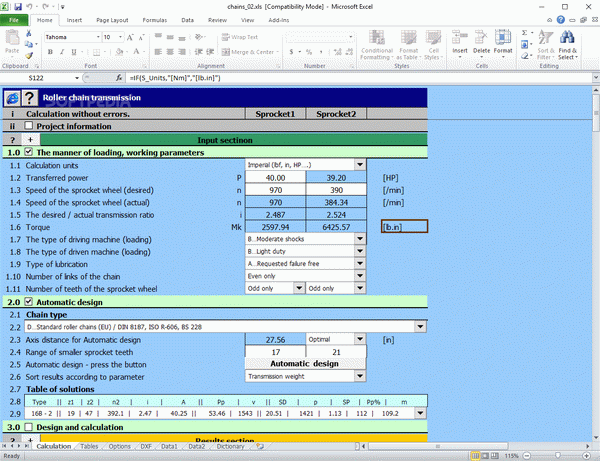The width and height of the screenshot is (600, 461).
Task: Click the Transferred power 40.00 cell
Action: click(x=276, y=178)
